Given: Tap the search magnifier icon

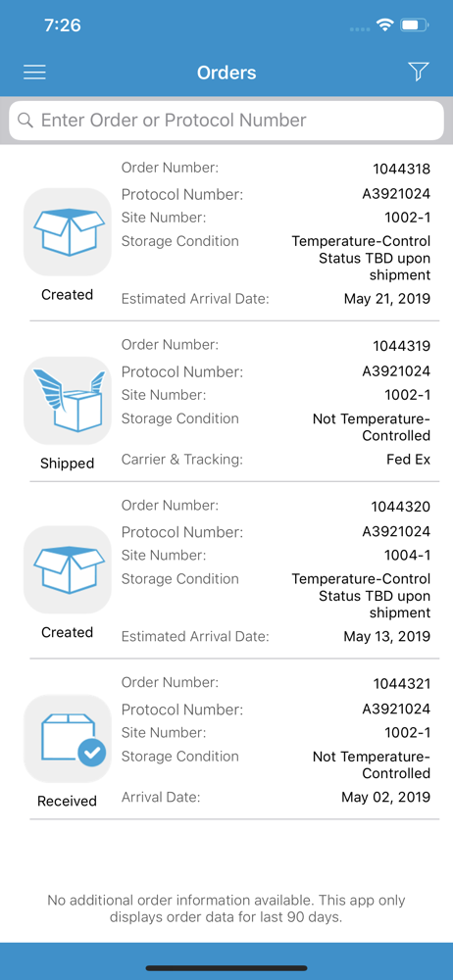Looking at the screenshot, I should click(25, 120).
